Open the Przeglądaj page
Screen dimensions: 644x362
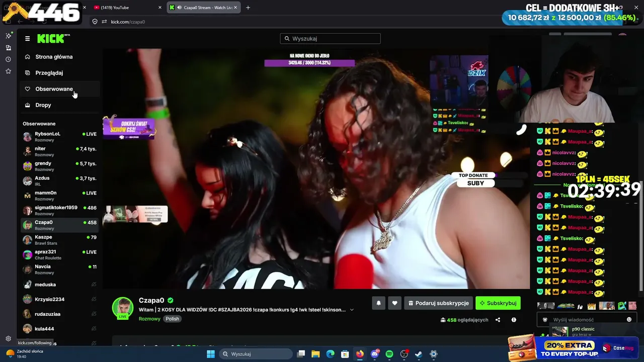[49, 73]
